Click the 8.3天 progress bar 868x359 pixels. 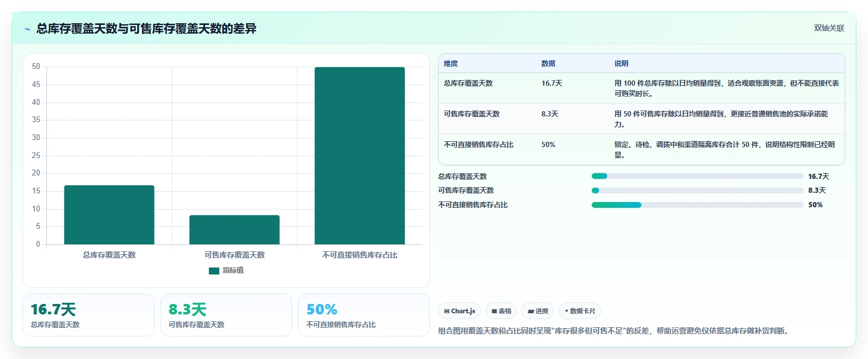coord(698,190)
